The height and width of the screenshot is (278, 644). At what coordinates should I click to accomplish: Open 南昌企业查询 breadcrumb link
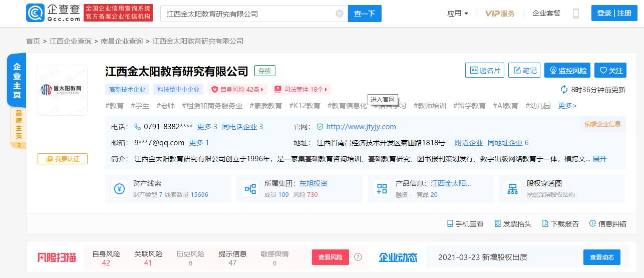(122, 41)
